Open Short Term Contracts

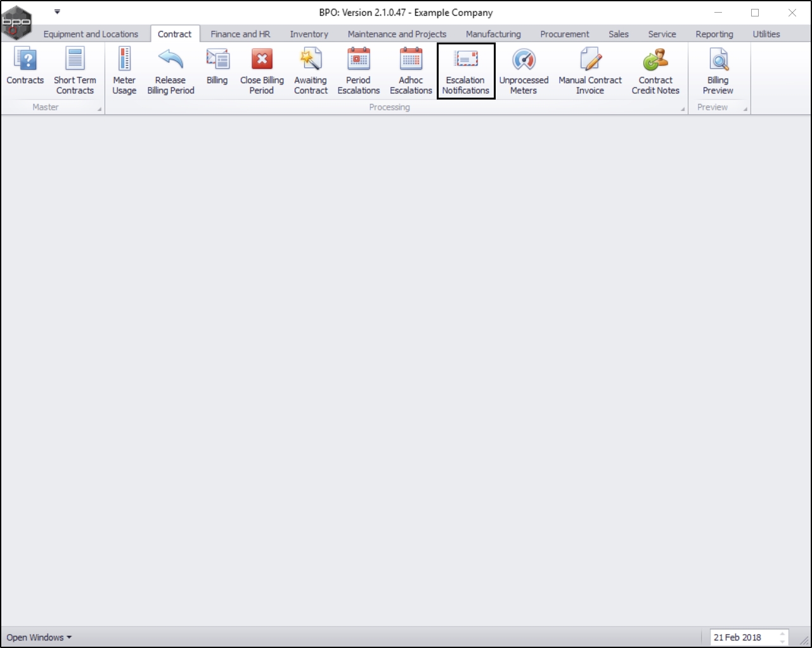75,71
